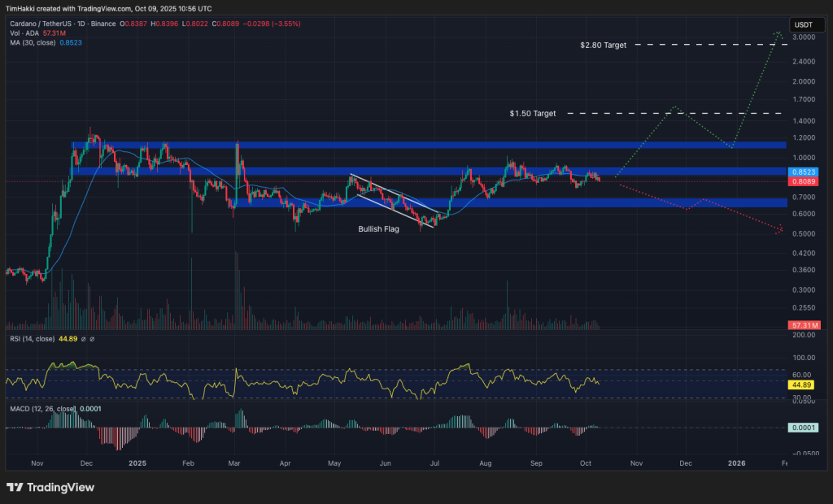The image size is (833, 504).
Task: Click the 'MACD (12, 26, close)' indicator label
Action: [x=42, y=408]
